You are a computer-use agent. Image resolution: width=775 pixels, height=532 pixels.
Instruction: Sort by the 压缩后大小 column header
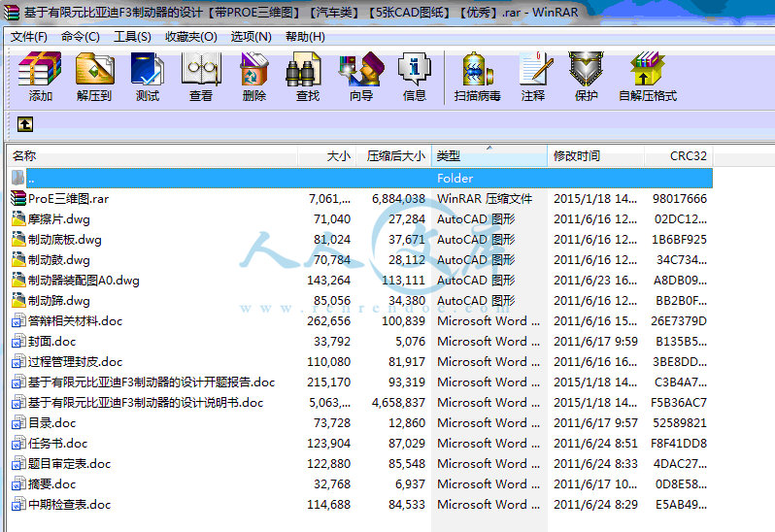click(x=394, y=156)
